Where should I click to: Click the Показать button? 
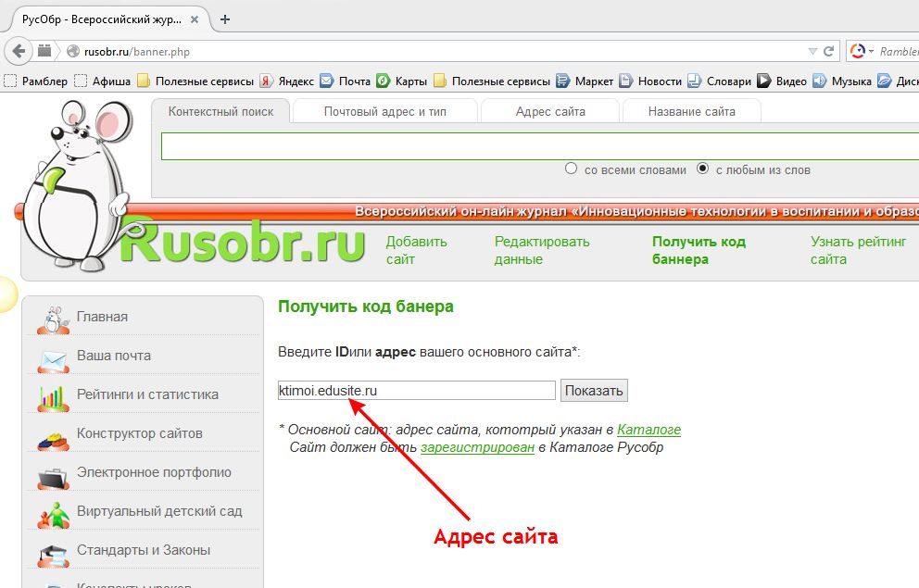click(594, 391)
